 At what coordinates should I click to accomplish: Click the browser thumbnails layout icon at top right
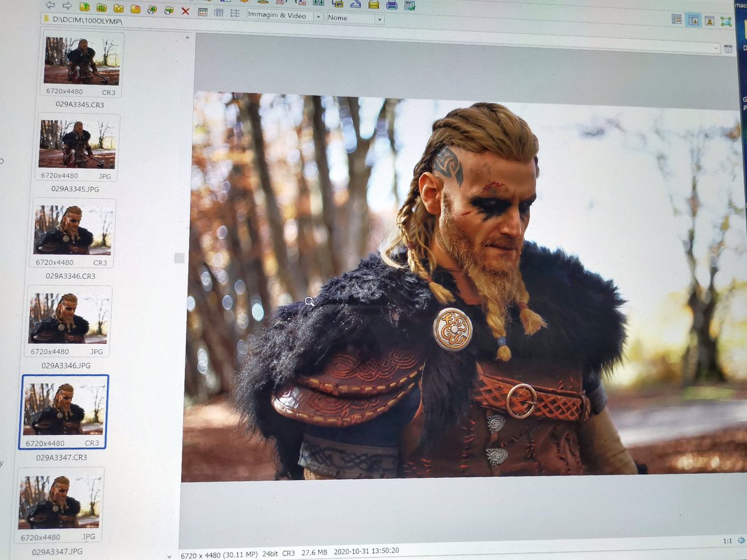[x=677, y=19]
